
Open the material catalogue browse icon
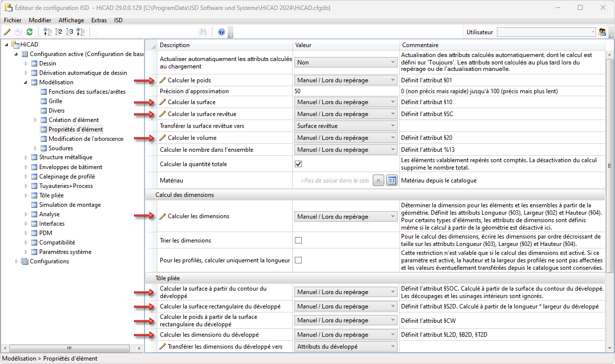point(392,181)
